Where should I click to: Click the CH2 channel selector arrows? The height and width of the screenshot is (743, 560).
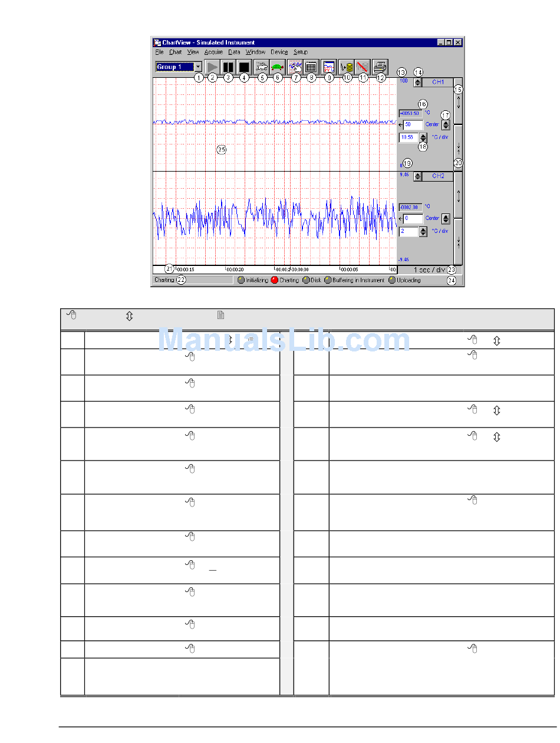click(417, 176)
